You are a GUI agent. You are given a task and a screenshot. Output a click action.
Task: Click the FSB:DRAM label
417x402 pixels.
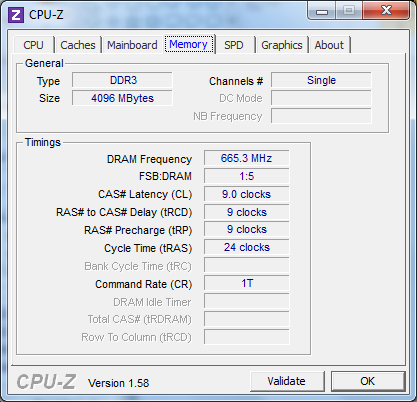pos(165,176)
